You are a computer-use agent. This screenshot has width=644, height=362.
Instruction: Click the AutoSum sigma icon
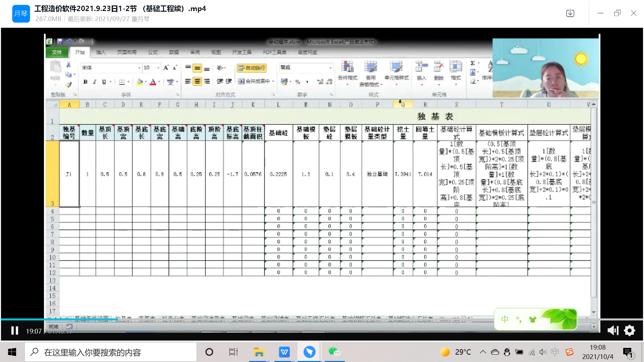coord(473,63)
